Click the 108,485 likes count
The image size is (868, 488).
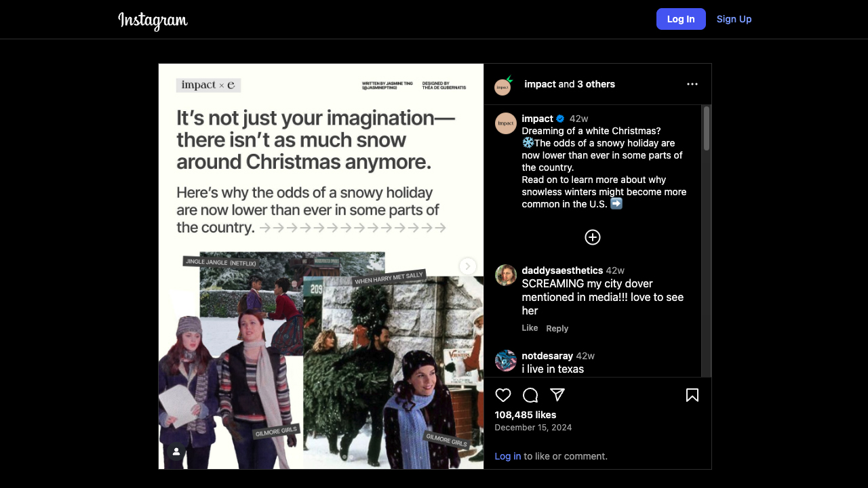coord(526,415)
